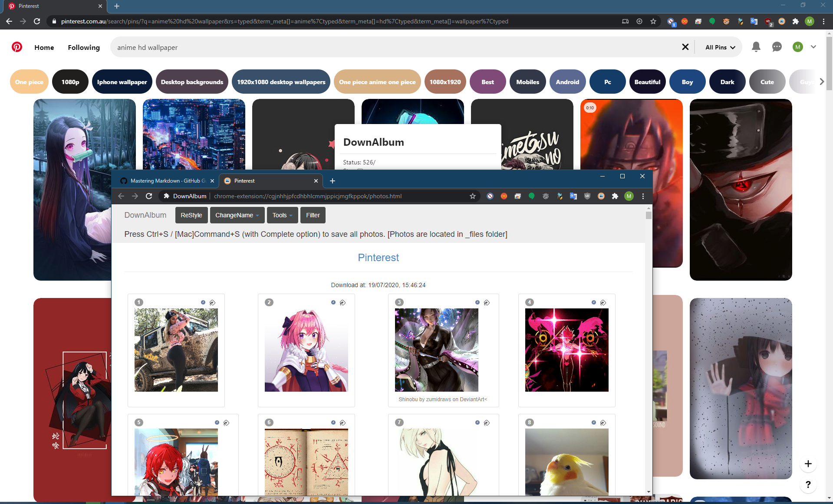The height and width of the screenshot is (504, 833).
Task: Open extensions puzzle icon in DownAlbum window
Action: coord(615,196)
